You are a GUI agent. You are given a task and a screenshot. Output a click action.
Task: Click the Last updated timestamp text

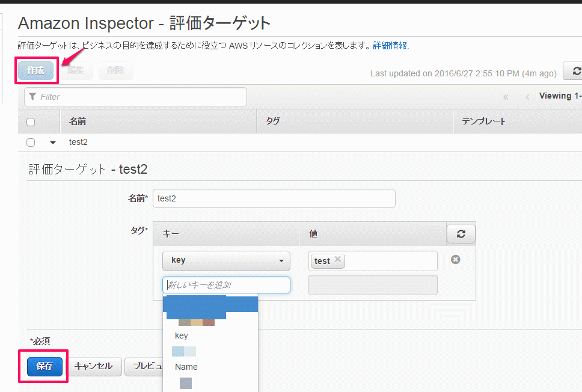coord(464,73)
